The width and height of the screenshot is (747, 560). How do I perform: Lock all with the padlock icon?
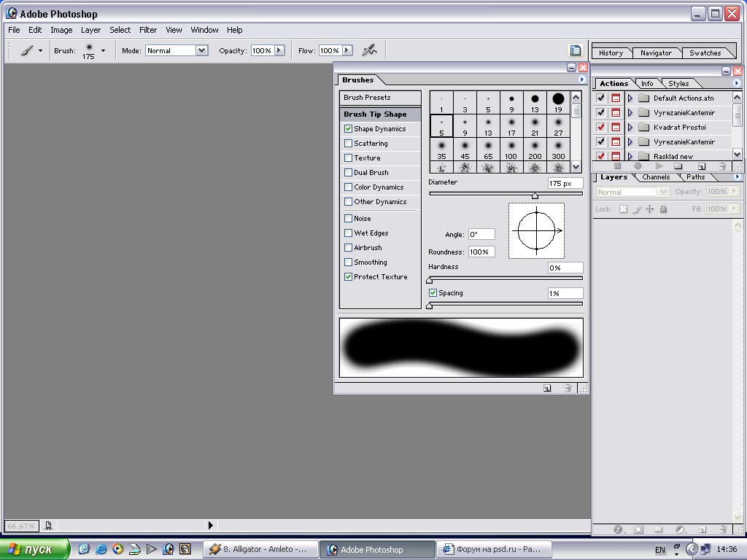[663, 209]
